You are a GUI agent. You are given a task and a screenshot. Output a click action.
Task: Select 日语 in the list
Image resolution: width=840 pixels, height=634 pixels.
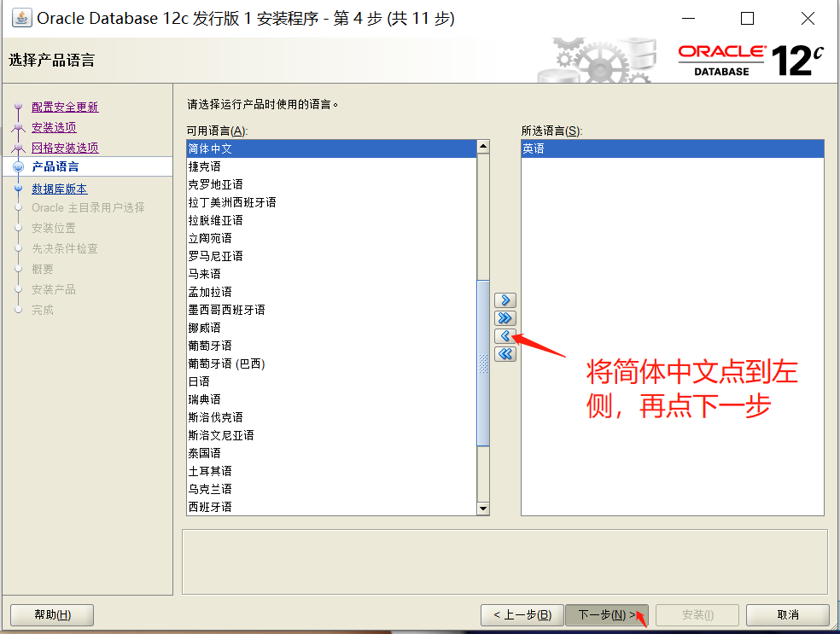click(331, 381)
